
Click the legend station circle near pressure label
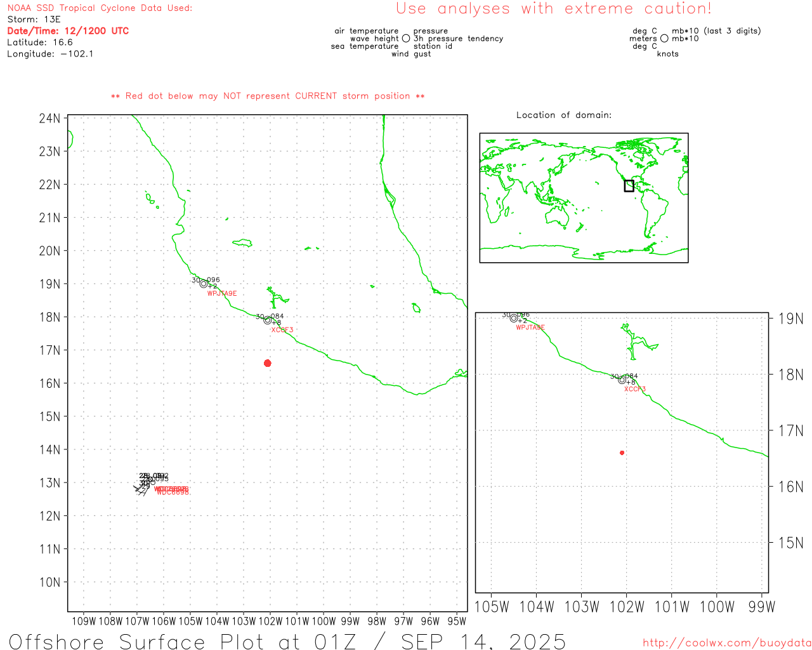[x=406, y=39]
